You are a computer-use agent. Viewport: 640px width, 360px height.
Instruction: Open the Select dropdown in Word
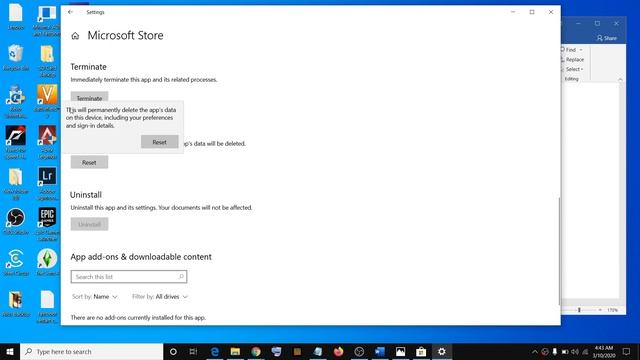pos(573,69)
